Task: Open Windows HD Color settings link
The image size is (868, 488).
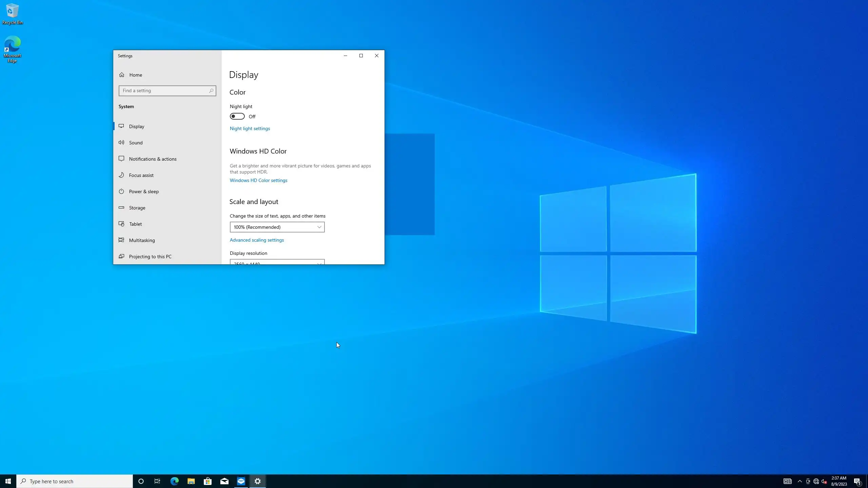Action: click(x=258, y=180)
